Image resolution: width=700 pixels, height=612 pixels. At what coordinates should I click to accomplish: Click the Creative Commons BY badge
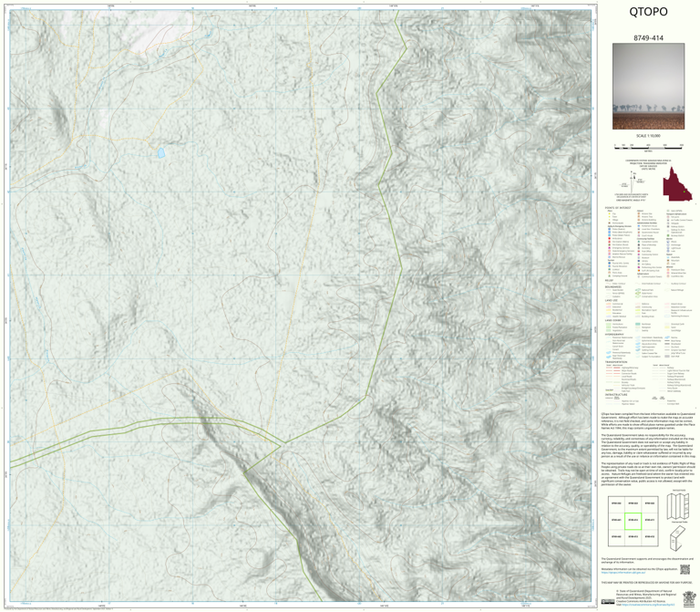click(608, 602)
